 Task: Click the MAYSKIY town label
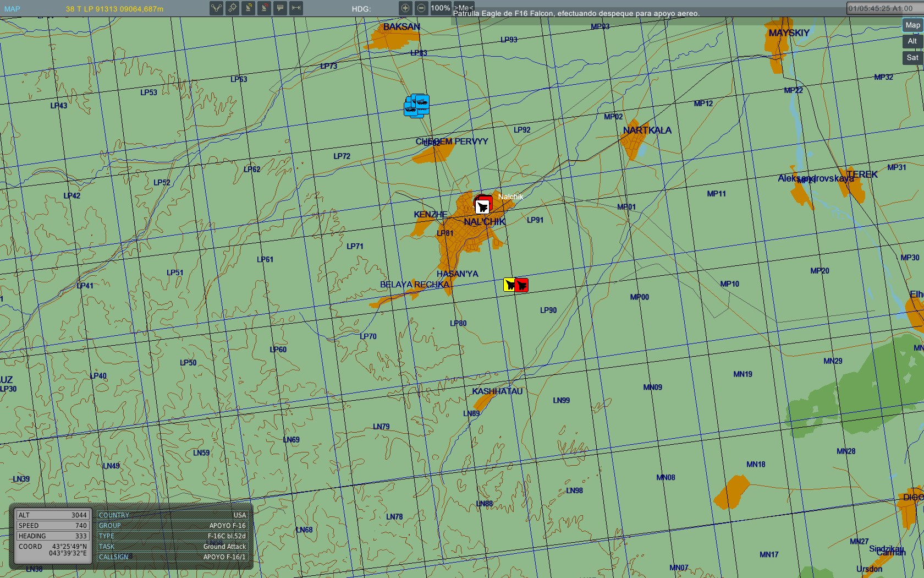tap(789, 33)
